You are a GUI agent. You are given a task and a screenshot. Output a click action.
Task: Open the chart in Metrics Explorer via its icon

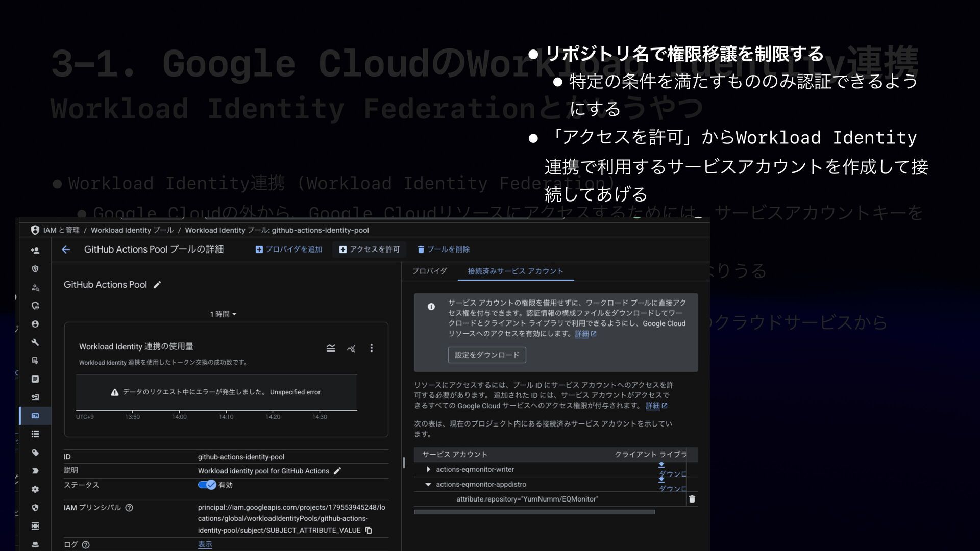(x=351, y=348)
